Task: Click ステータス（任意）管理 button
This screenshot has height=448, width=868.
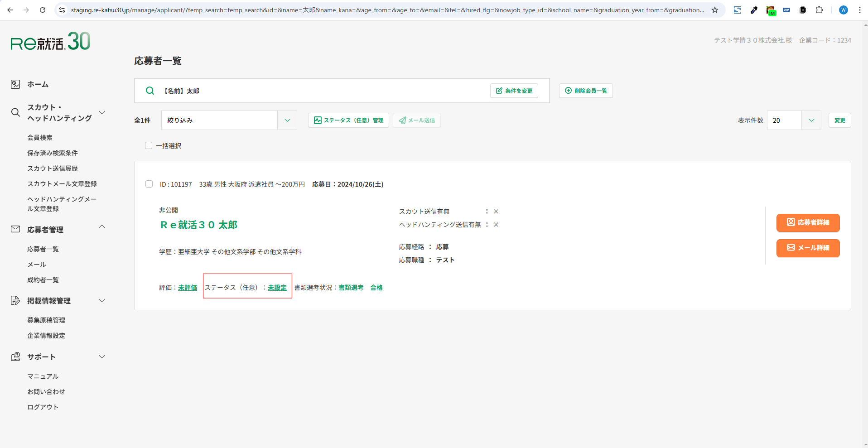Action: point(348,120)
